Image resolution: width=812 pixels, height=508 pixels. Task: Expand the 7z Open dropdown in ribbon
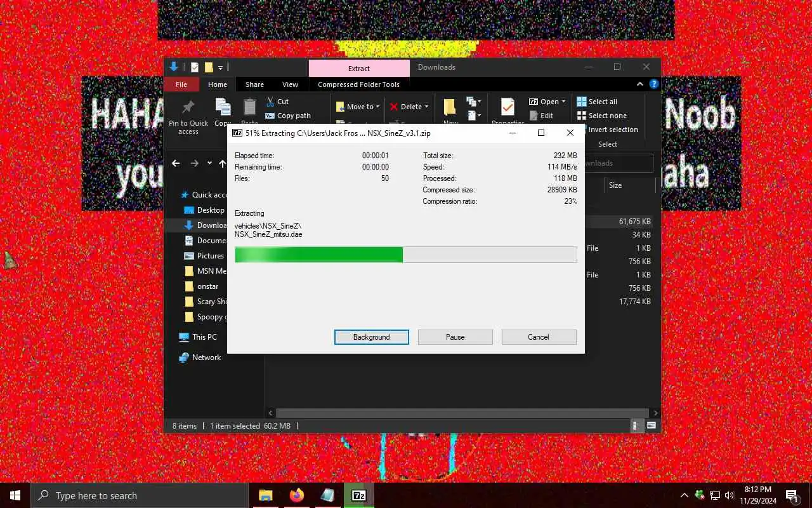pyautogui.click(x=563, y=102)
